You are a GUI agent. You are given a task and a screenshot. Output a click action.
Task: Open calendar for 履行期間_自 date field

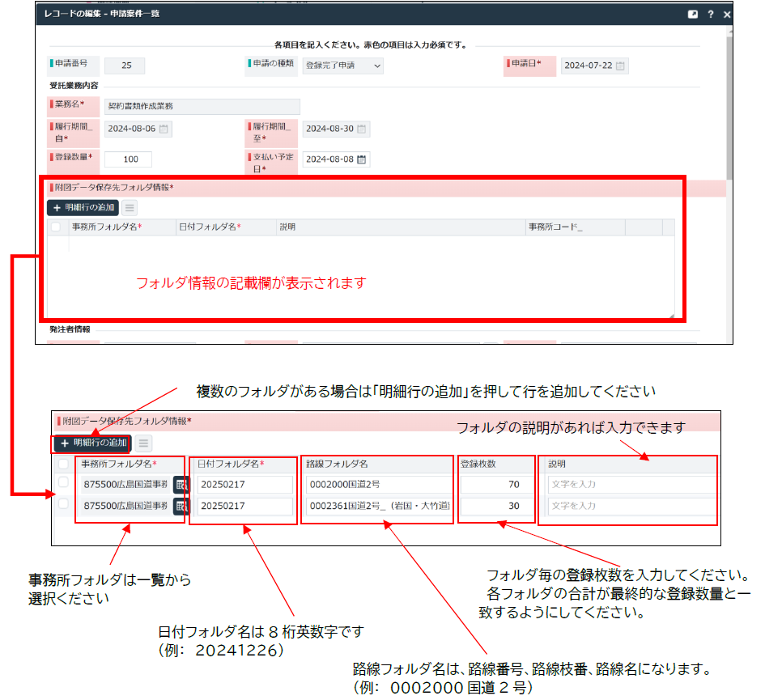[x=164, y=129]
